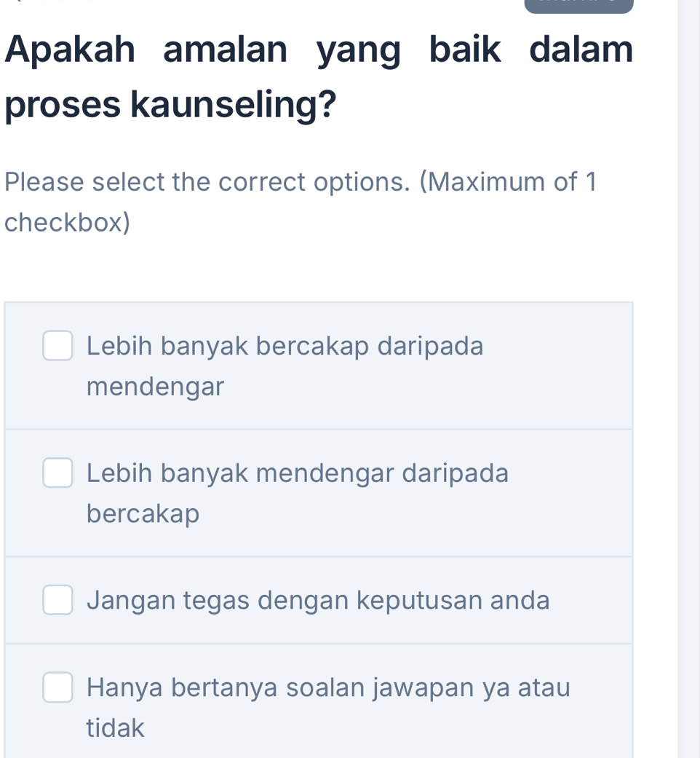This screenshot has height=758, width=700.
Task: Click "bercakap" on the second option's second line
Action: point(143,514)
